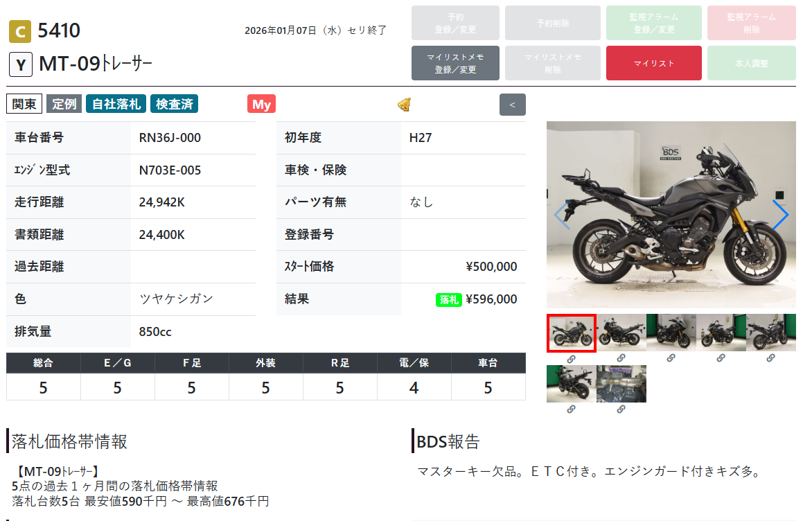
Task: Click 予約削除 button
Action: [x=553, y=23]
